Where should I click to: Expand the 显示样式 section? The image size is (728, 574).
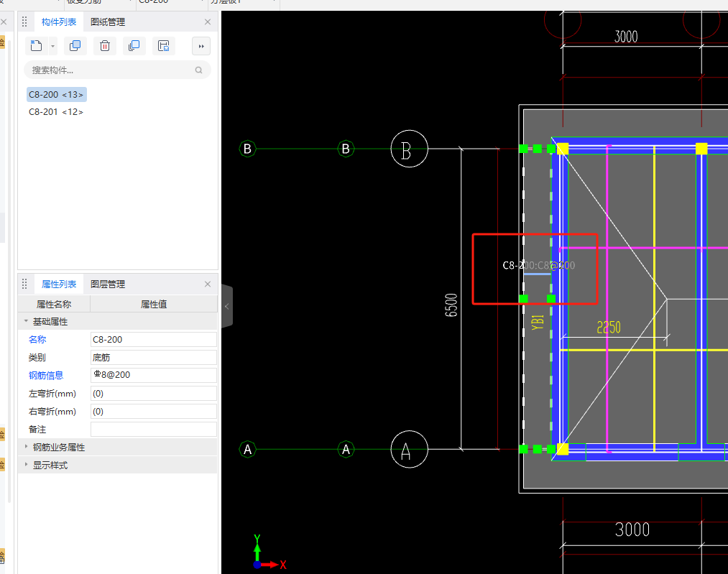pos(26,465)
